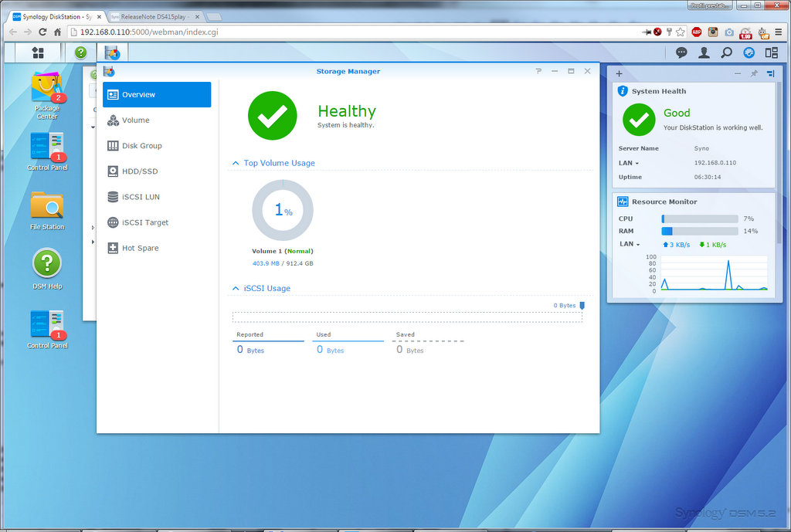Click the IP address 192.168.0.110 in widget
The height and width of the screenshot is (532, 791).
(x=715, y=163)
